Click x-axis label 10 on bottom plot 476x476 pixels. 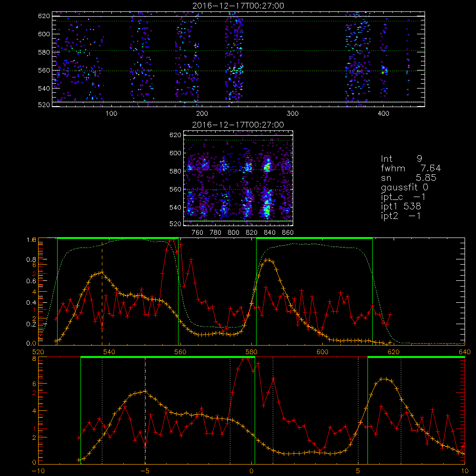pos(465,471)
